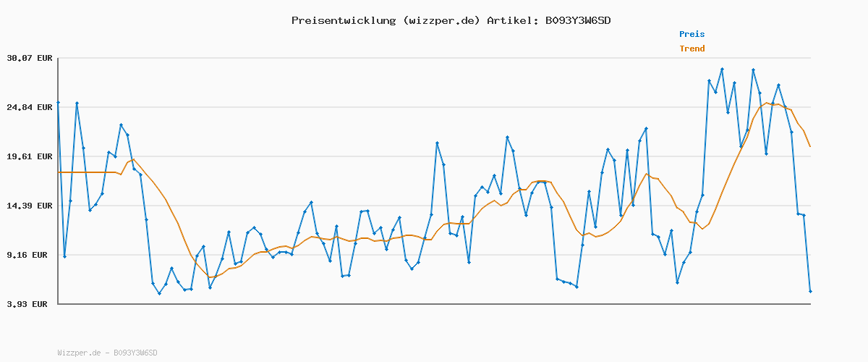Click the lowest blue price point in left half

pyautogui.click(x=159, y=293)
